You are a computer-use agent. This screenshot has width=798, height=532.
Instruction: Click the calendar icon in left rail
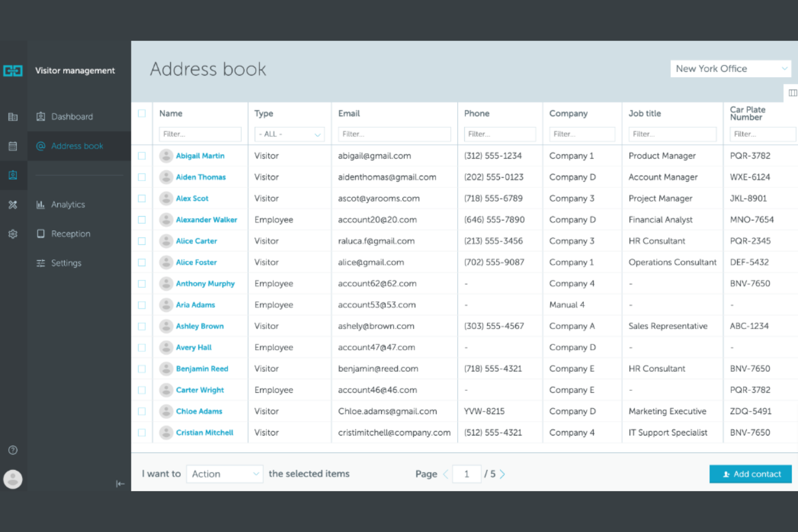click(13, 146)
